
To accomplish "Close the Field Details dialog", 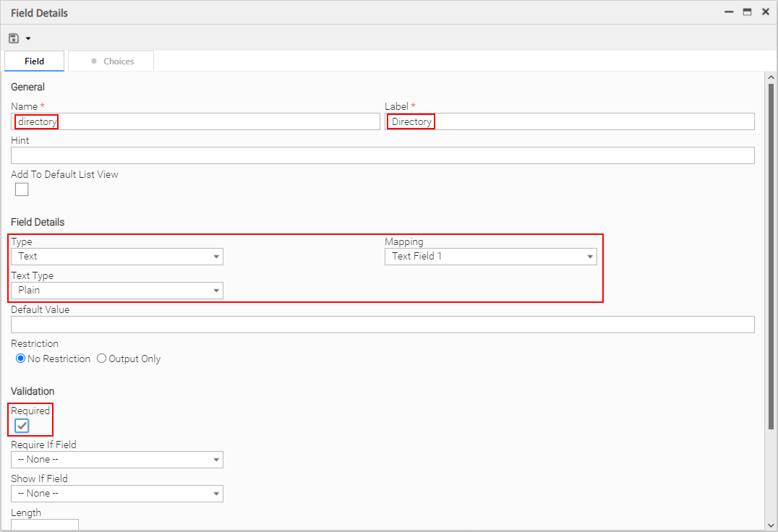I will pyautogui.click(x=766, y=12).
